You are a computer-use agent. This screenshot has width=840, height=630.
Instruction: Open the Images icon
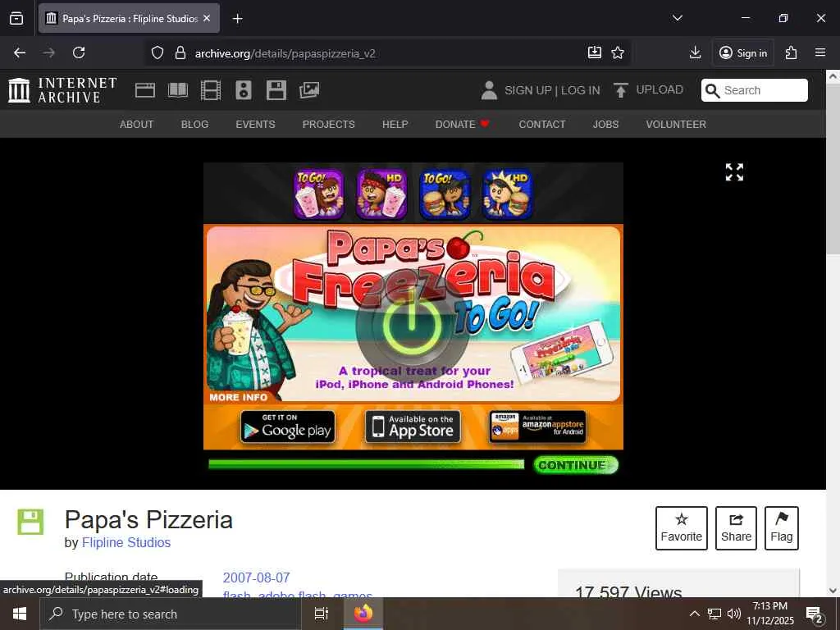tap(309, 90)
